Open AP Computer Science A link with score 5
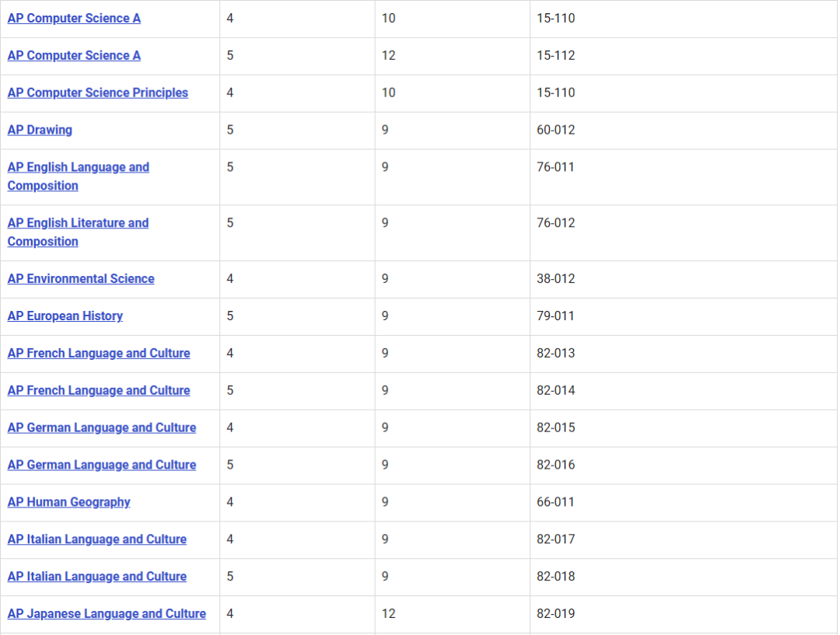840x635 pixels. [x=74, y=55]
